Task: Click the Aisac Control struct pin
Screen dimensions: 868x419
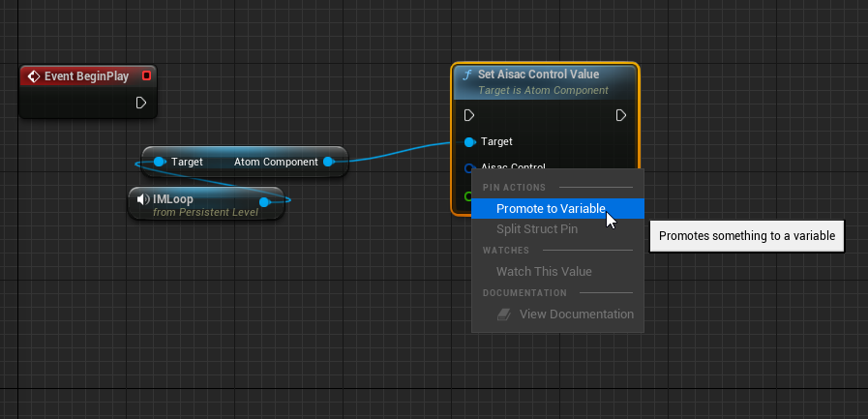Action: [x=469, y=167]
